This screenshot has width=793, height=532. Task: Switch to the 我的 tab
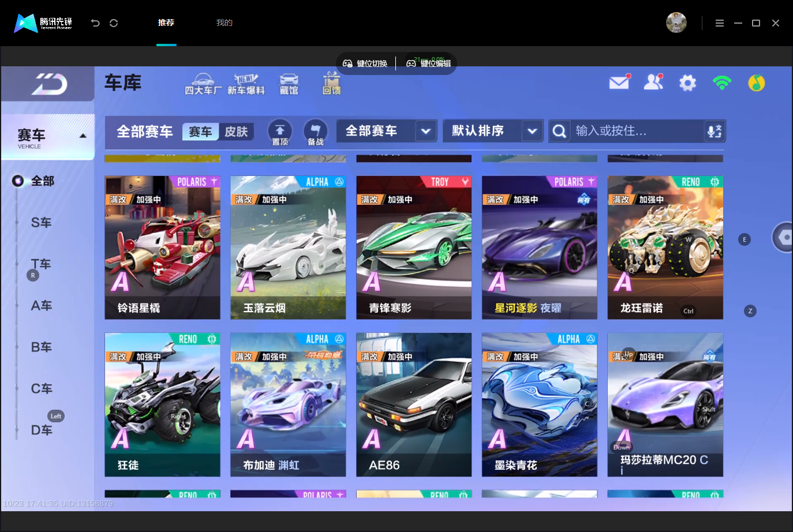(x=224, y=23)
